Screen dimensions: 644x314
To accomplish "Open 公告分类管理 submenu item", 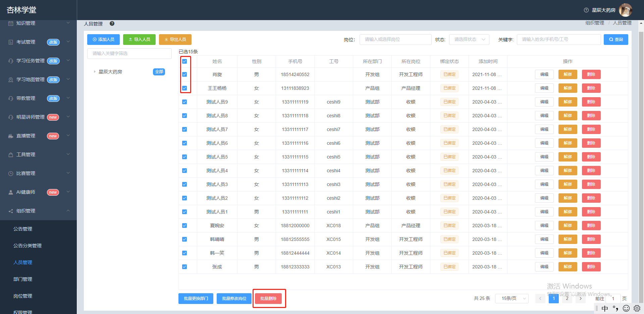I will [x=28, y=246].
